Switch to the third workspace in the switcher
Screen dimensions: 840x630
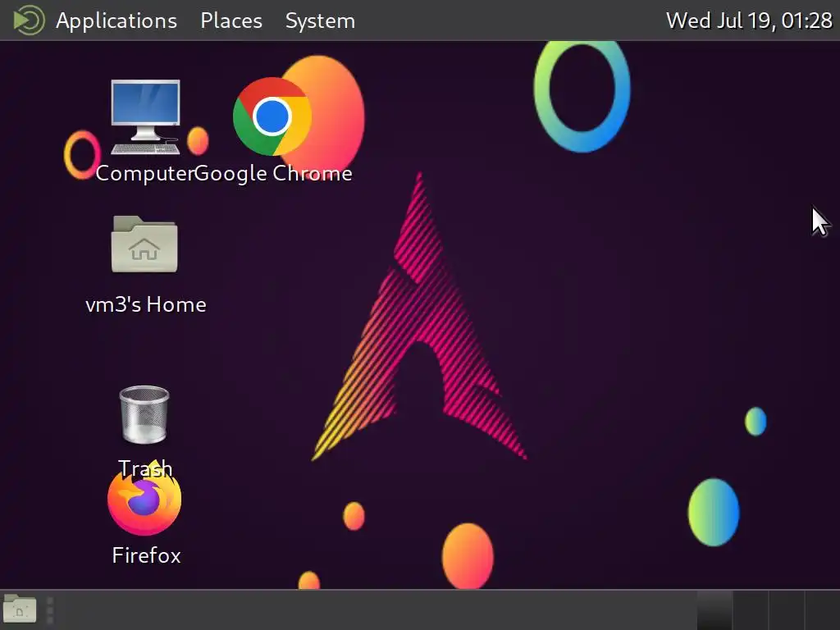pos(787,610)
